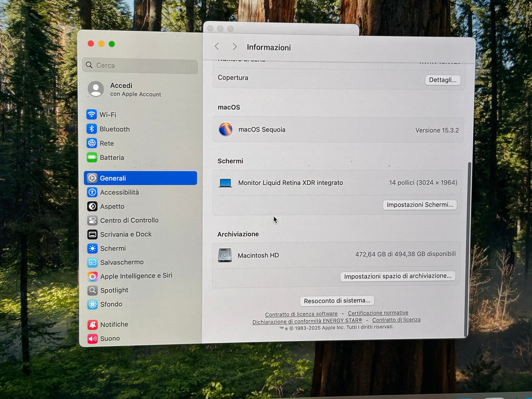Click the Monitor Liquid Retina XDR integrato text
The image size is (532, 399).
coord(290,183)
